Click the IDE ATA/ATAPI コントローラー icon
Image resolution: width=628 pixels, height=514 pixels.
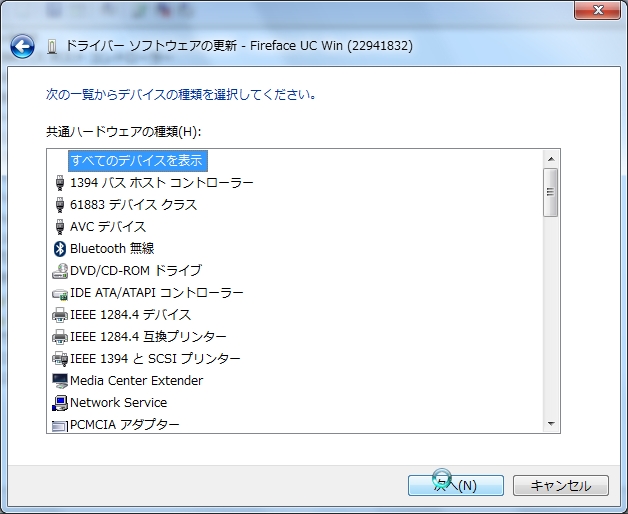pyautogui.click(x=59, y=292)
